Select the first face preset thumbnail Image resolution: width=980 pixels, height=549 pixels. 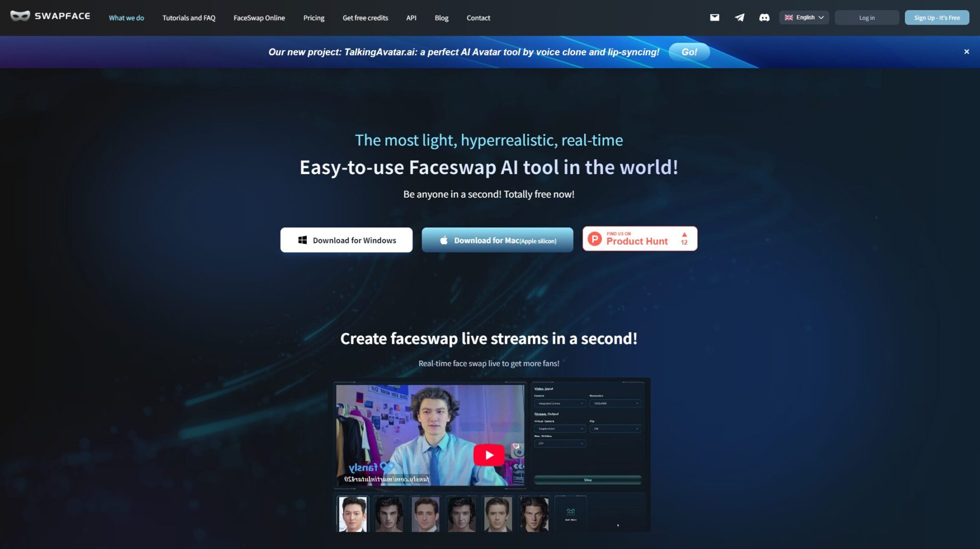pos(352,514)
